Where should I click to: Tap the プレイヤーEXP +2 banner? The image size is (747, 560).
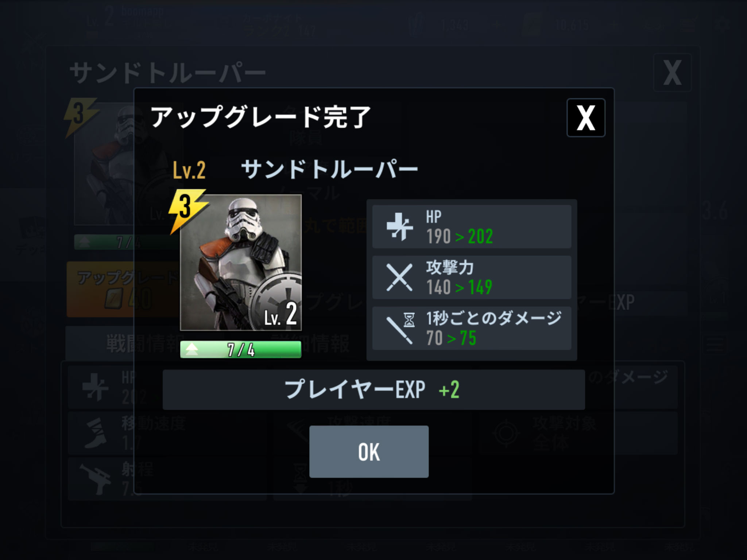pyautogui.click(x=373, y=389)
